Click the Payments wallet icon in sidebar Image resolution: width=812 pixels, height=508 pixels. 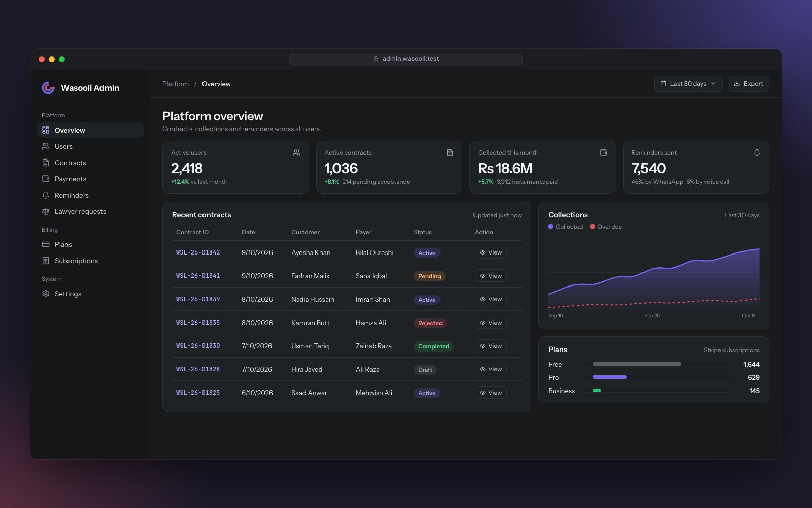46,179
